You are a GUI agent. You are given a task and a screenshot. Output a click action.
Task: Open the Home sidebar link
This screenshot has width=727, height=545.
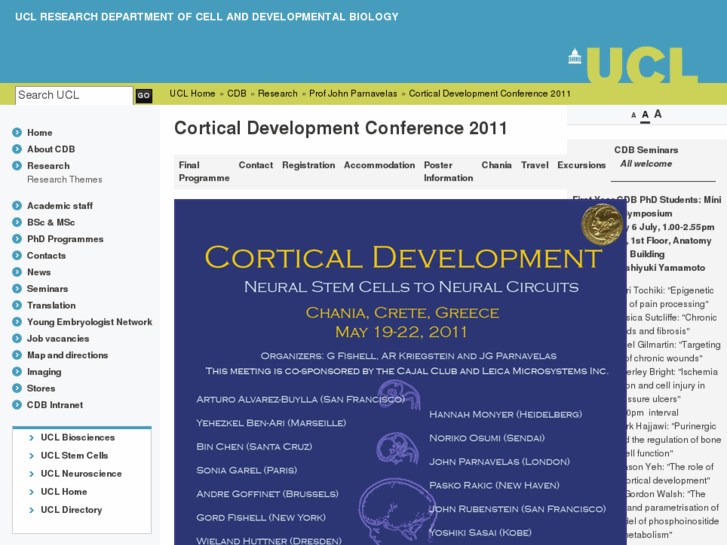click(x=39, y=133)
